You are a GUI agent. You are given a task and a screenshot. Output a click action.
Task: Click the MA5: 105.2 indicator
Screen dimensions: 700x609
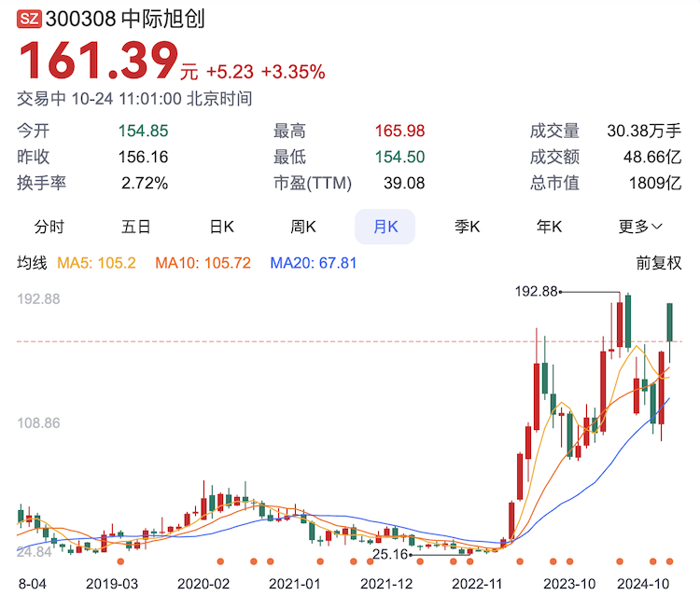pyautogui.click(x=96, y=263)
